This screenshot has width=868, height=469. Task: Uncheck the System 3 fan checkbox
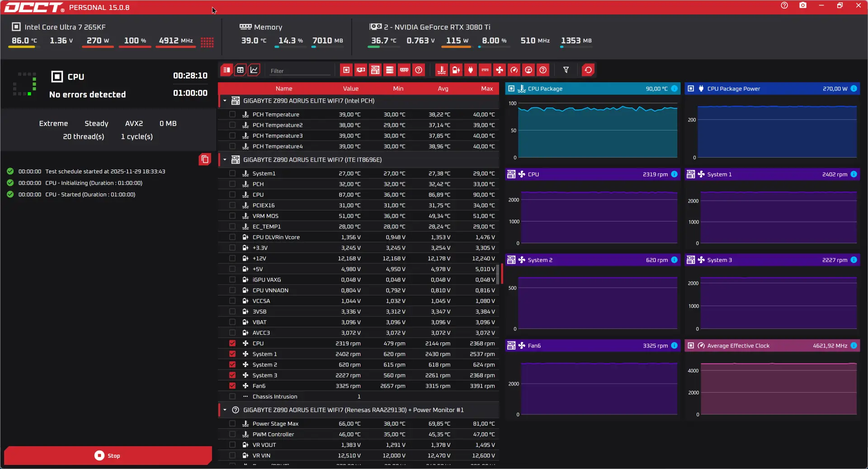tap(232, 375)
